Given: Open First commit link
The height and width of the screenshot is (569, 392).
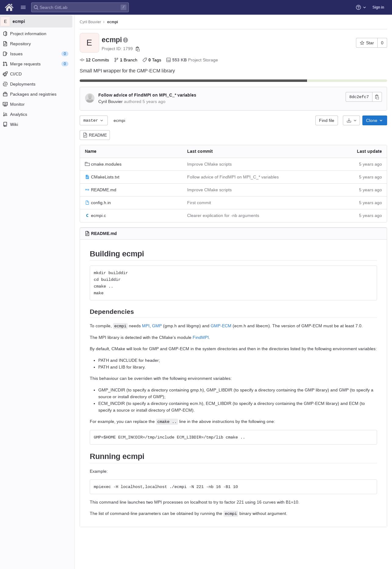Looking at the screenshot, I should click(199, 203).
